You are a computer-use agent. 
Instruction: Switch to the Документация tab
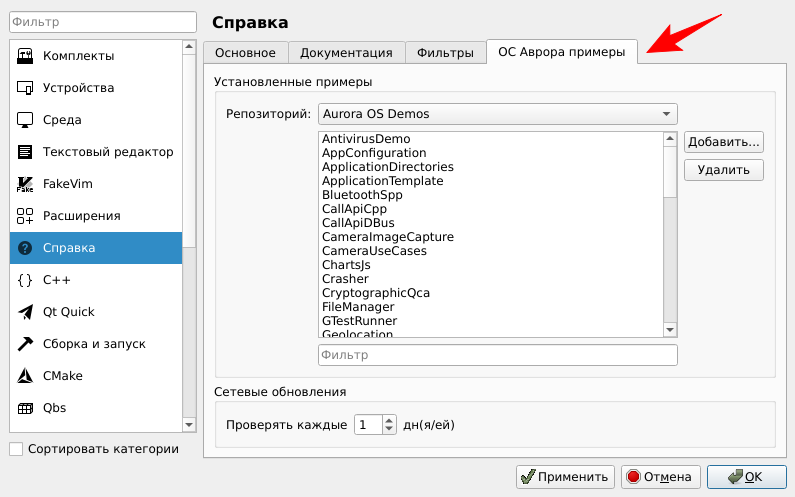(346, 54)
